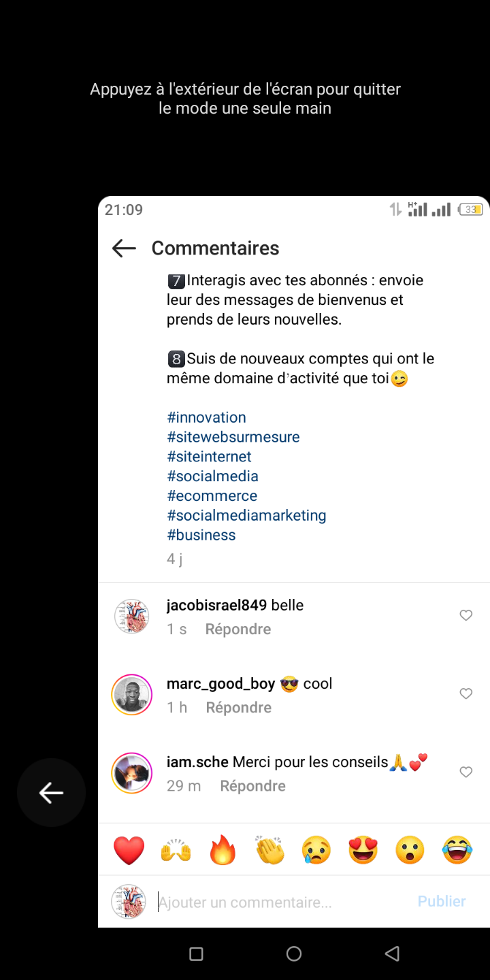This screenshot has width=490, height=980.
Task: Open the #ecommerce hashtag link
Action: point(212,496)
